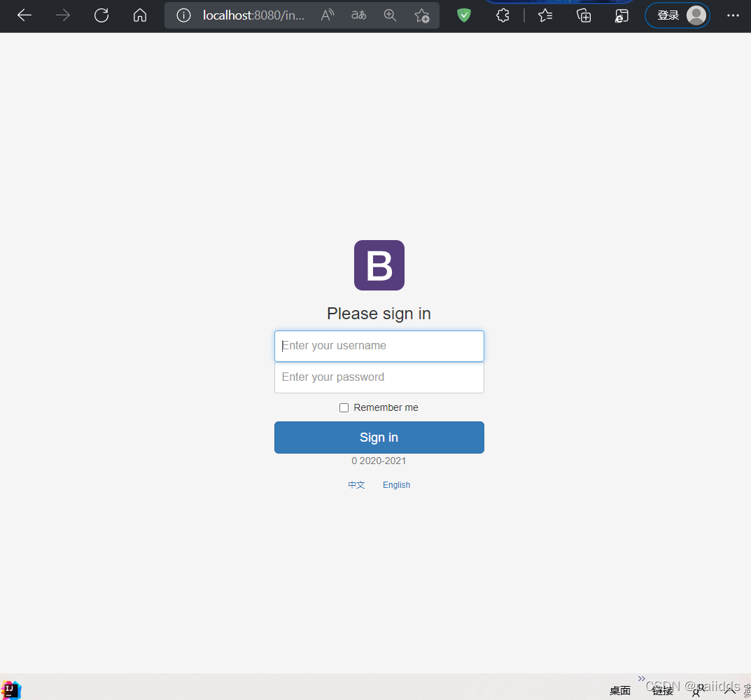The height and width of the screenshot is (700, 751).
Task: Open the green shield security extension
Action: coord(463,15)
